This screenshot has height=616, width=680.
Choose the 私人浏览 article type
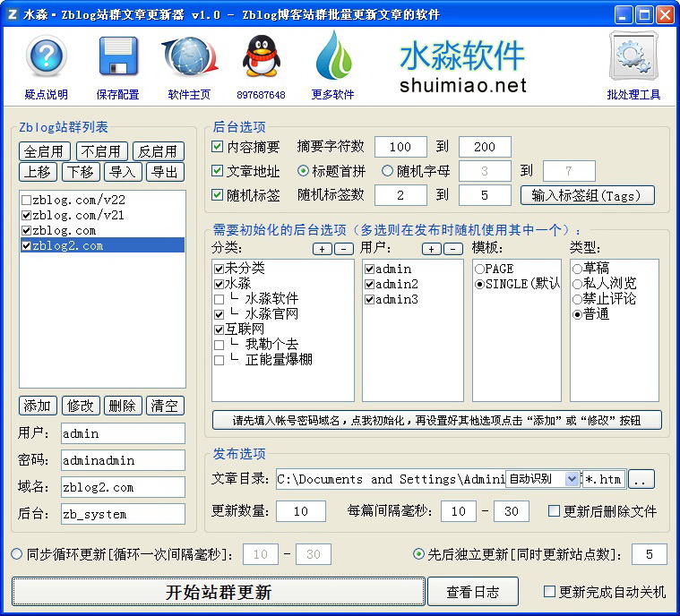pos(577,285)
